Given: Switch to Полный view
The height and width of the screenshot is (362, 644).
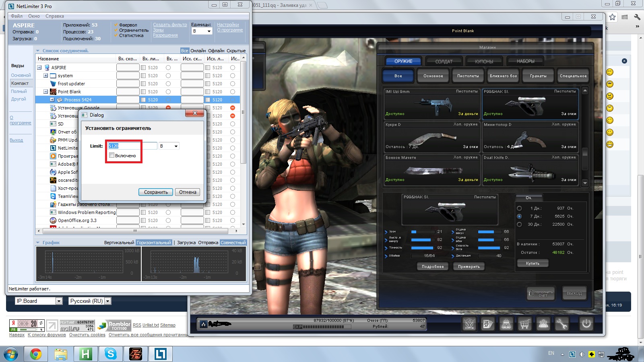Looking at the screenshot, I should [x=19, y=91].
